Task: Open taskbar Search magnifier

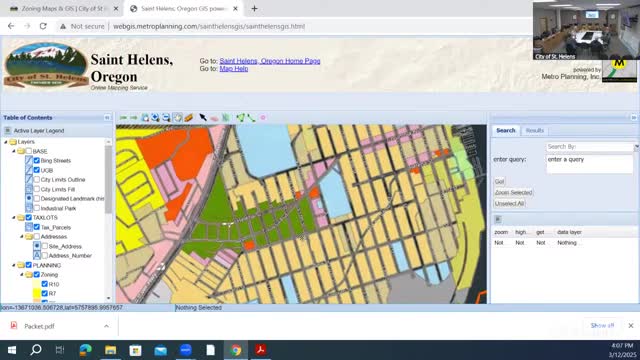Action: [36, 350]
